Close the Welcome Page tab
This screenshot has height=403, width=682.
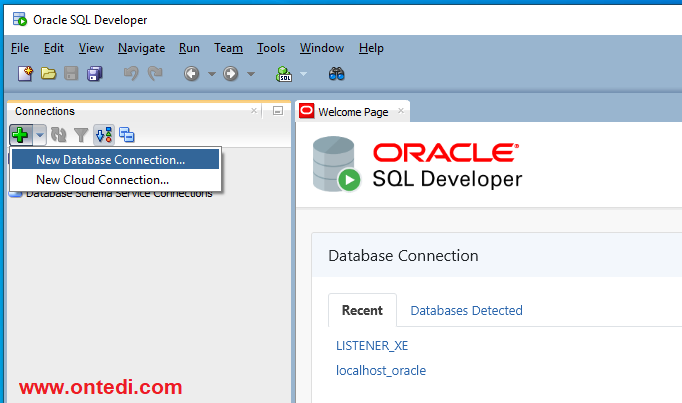(401, 111)
